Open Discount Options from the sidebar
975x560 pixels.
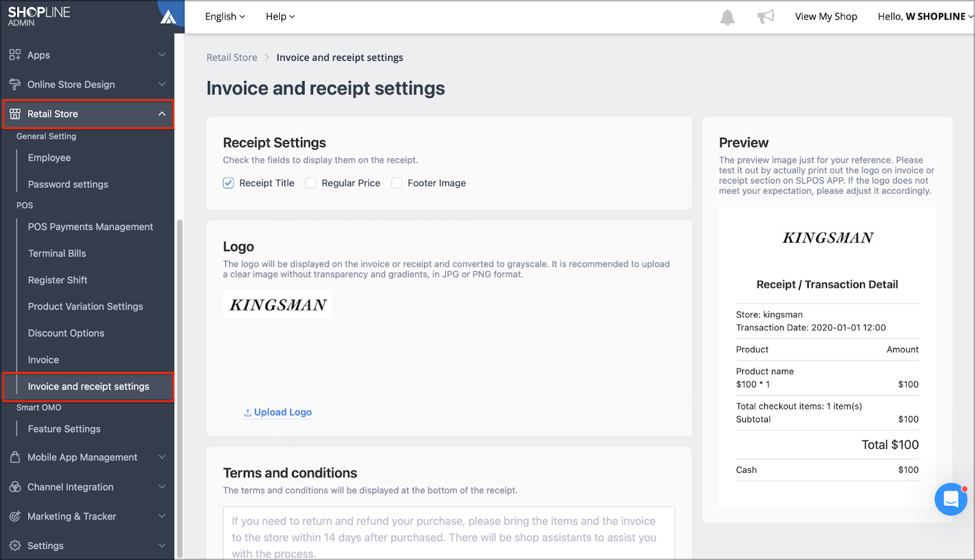[66, 333]
